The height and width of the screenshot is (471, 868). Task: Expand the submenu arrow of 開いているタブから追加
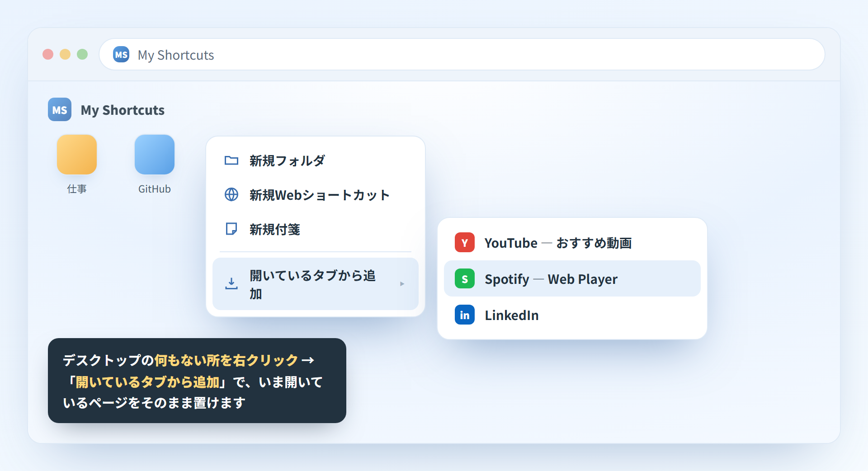point(402,284)
